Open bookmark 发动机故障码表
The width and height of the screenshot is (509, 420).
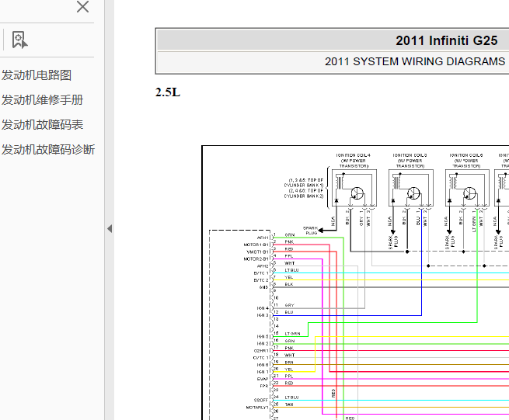pos(42,125)
